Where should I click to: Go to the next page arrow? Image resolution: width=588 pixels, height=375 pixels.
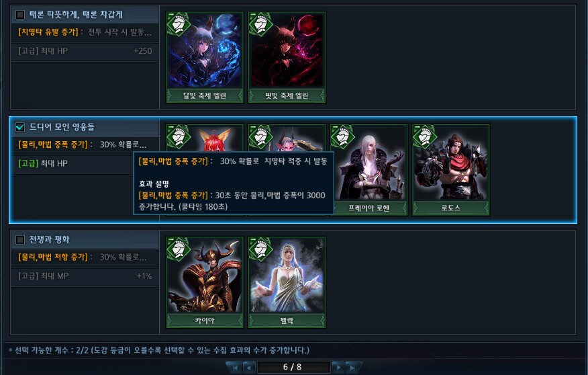coord(338,367)
